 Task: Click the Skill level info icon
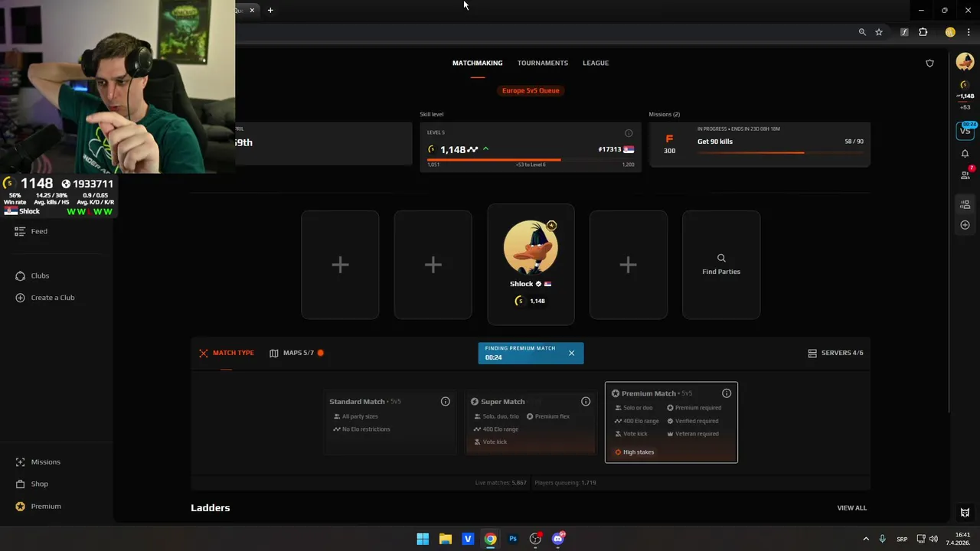point(629,133)
